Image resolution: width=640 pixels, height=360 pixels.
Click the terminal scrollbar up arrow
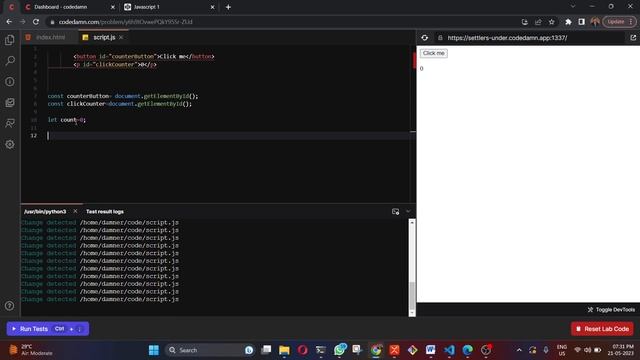tap(412, 222)
